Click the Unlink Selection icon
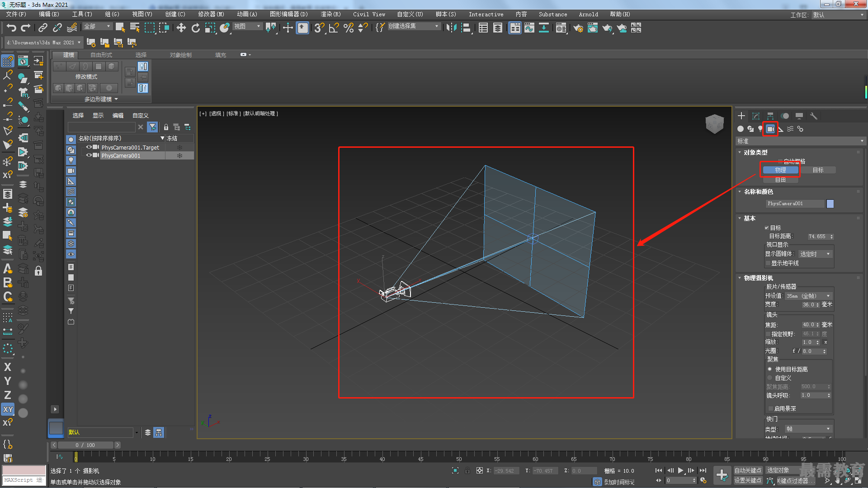Viewport: 868px width, 488px height. coord(57,28)
